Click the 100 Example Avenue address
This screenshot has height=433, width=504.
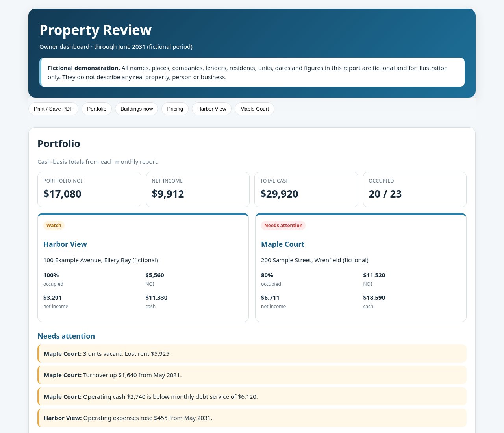click(101, 260)
